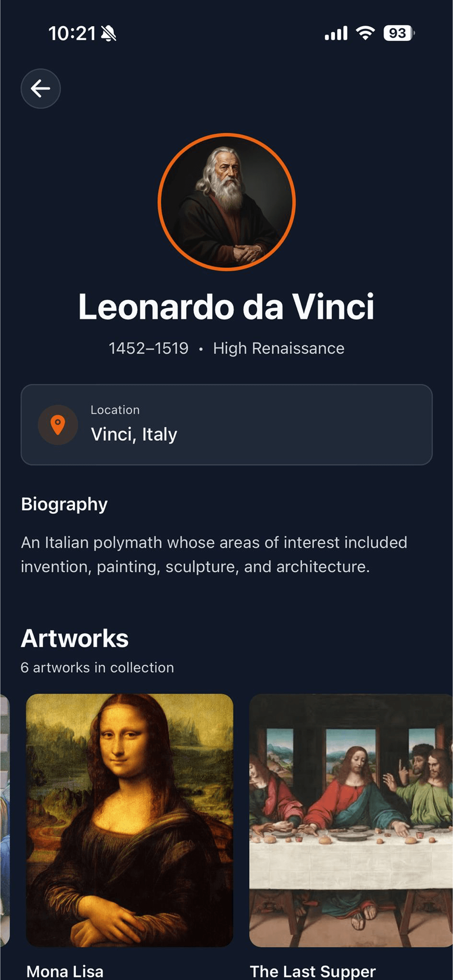Tap the partially visible artwork on the left edge
This screenshot has width=453, height=980.
coord(4,820)
